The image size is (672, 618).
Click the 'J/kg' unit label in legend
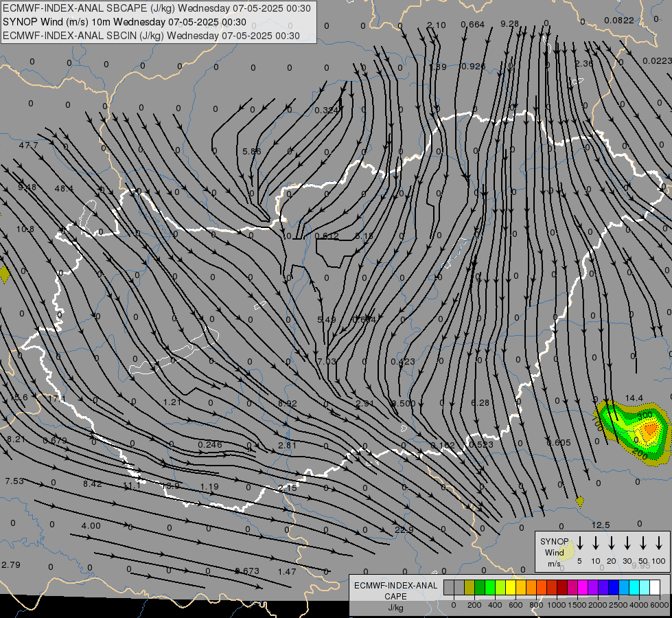point(395,607)
